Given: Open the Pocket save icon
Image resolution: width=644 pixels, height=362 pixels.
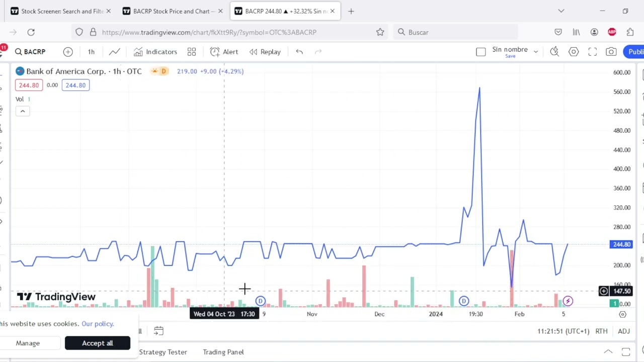Looking at the screenshot, I should click(x=558, y=32).
